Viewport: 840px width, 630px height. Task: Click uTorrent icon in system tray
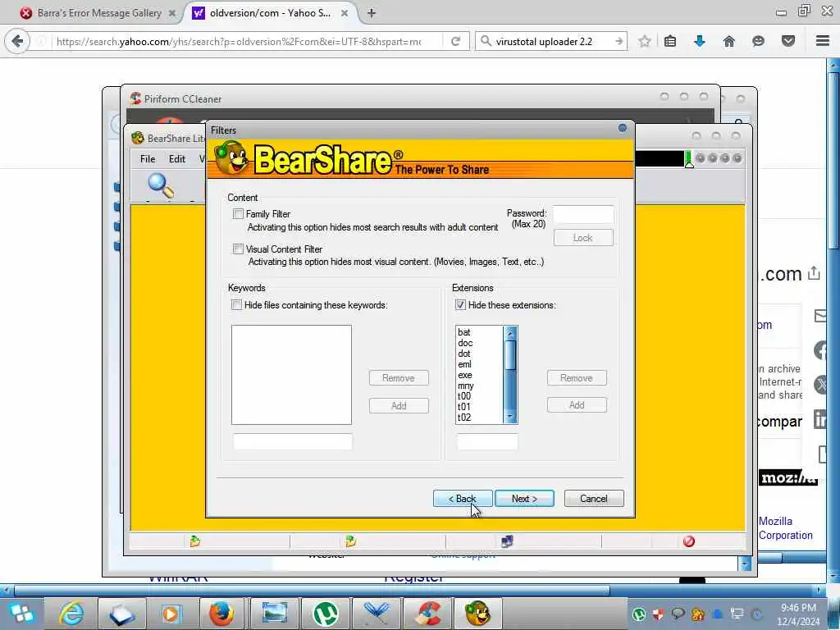(x=638, y=614)
